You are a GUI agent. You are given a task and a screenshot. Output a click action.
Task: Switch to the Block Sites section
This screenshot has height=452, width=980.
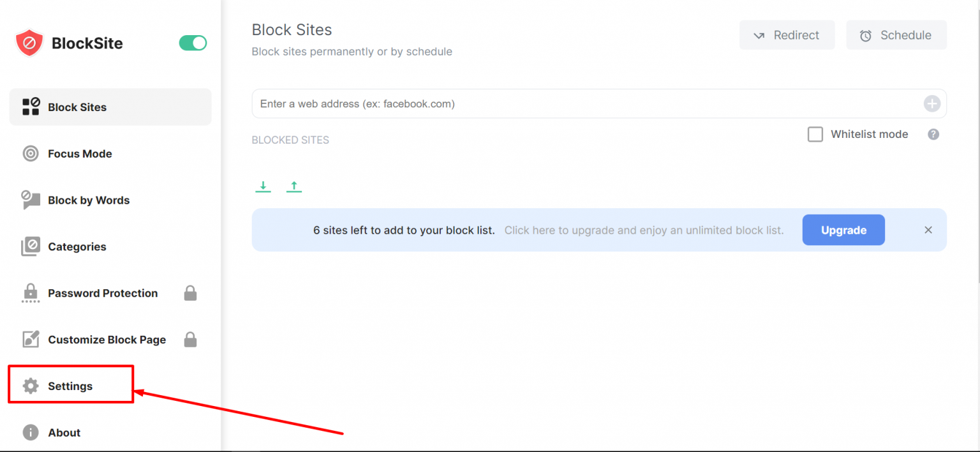point(77,107)
